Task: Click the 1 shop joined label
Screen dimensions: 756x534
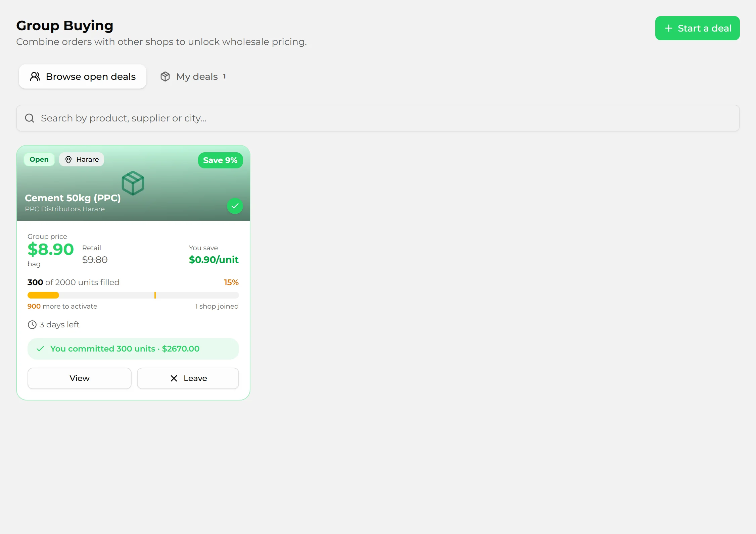Action: tap(217, 306)
